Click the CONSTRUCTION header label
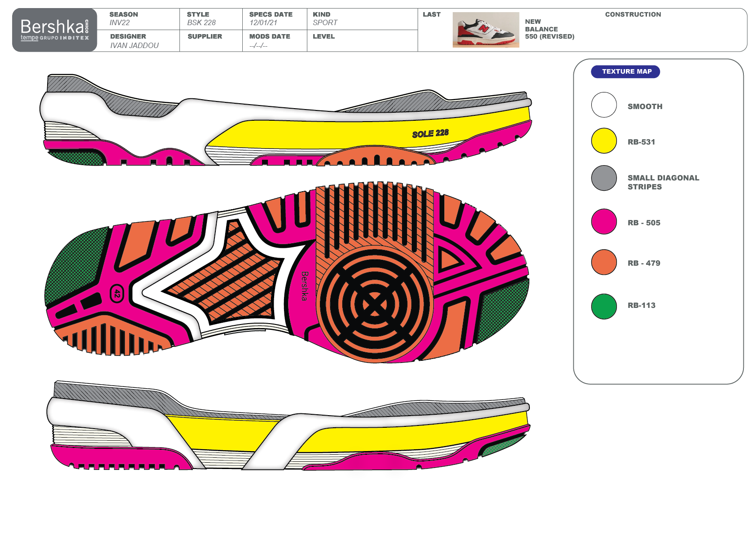Screen dimensions: 756x535 633,14
